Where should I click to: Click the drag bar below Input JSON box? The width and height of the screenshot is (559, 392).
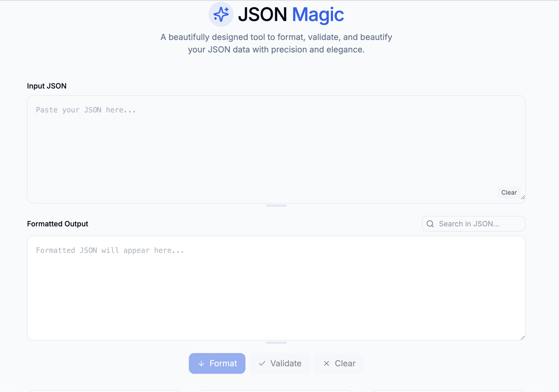(276, 206)
